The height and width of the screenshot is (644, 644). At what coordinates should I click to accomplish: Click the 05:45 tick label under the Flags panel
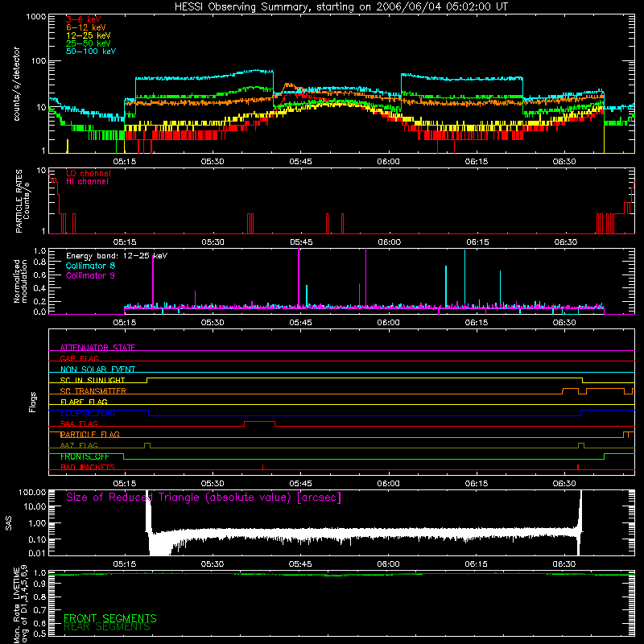coord(300,484)
